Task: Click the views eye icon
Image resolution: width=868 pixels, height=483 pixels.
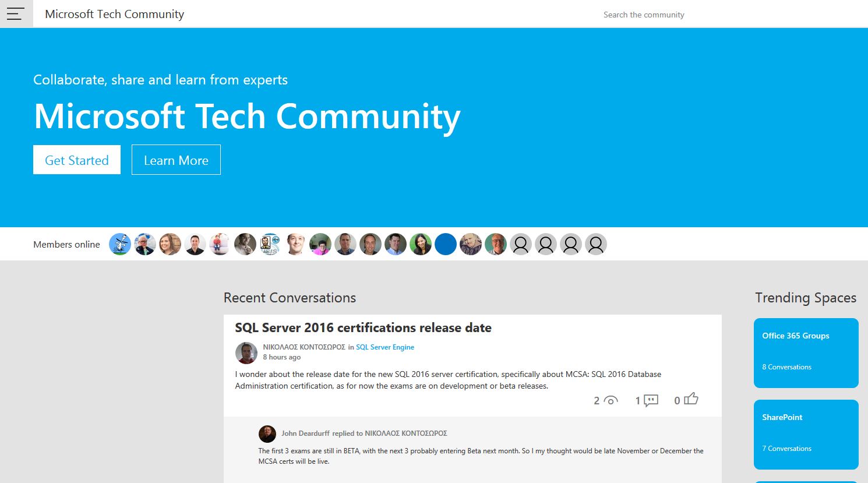Action: tap(611, 400)
